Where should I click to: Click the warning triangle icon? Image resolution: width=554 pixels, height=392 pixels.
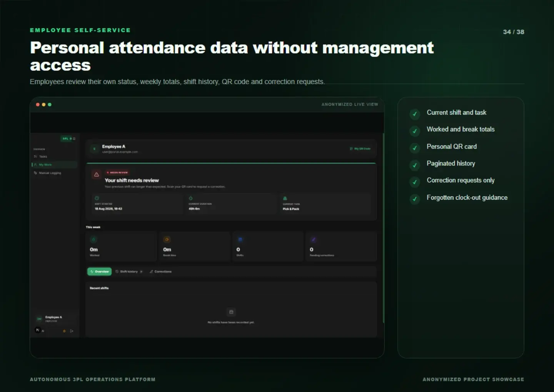(97, 174)
